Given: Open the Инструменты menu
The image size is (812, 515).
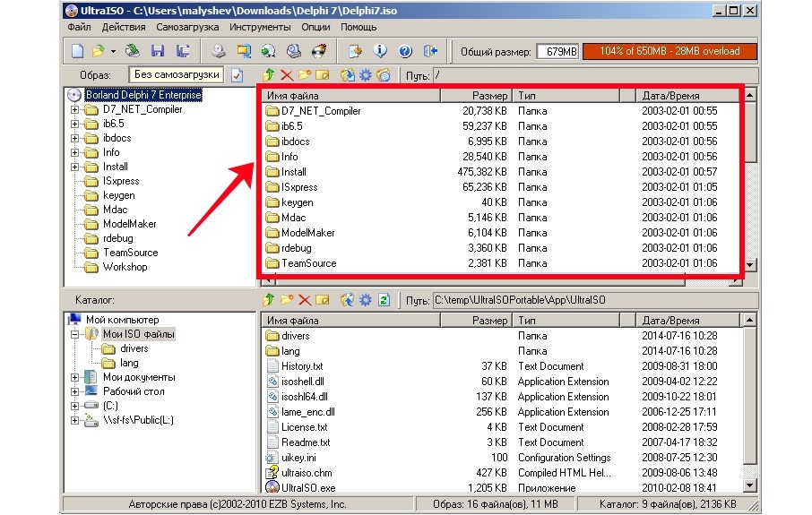Looking at the screenshot, I should pos(260,27).
